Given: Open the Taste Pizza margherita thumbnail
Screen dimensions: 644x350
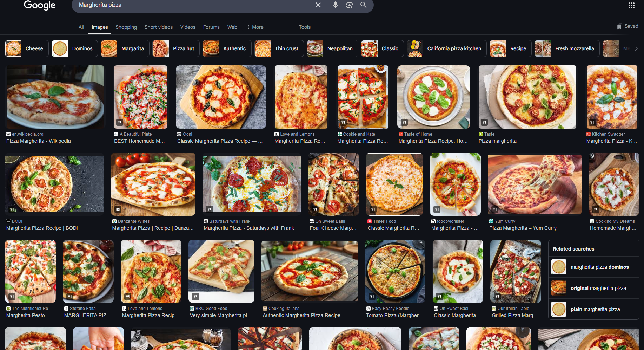Looking at the screenshot, I should (527, 97).
